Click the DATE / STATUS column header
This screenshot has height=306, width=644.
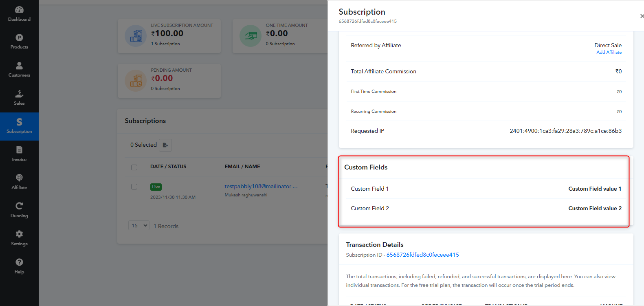[x=168, y=167]
